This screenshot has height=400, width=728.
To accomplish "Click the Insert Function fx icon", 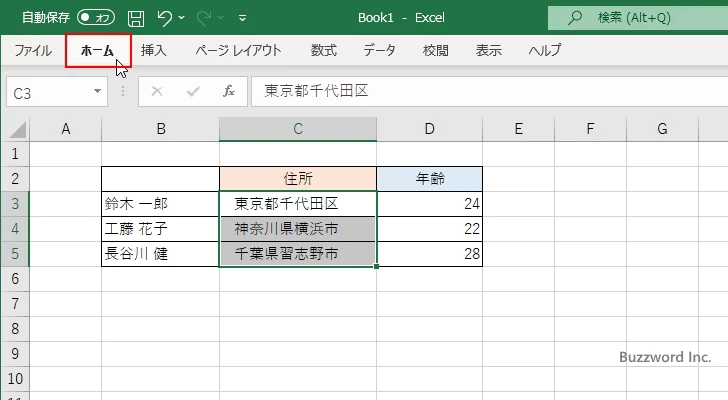I will click(x=228, y=91).
